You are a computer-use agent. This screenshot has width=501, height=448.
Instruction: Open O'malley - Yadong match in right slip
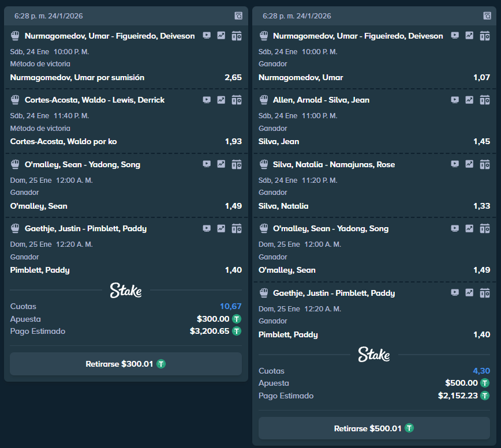[331, 229]
